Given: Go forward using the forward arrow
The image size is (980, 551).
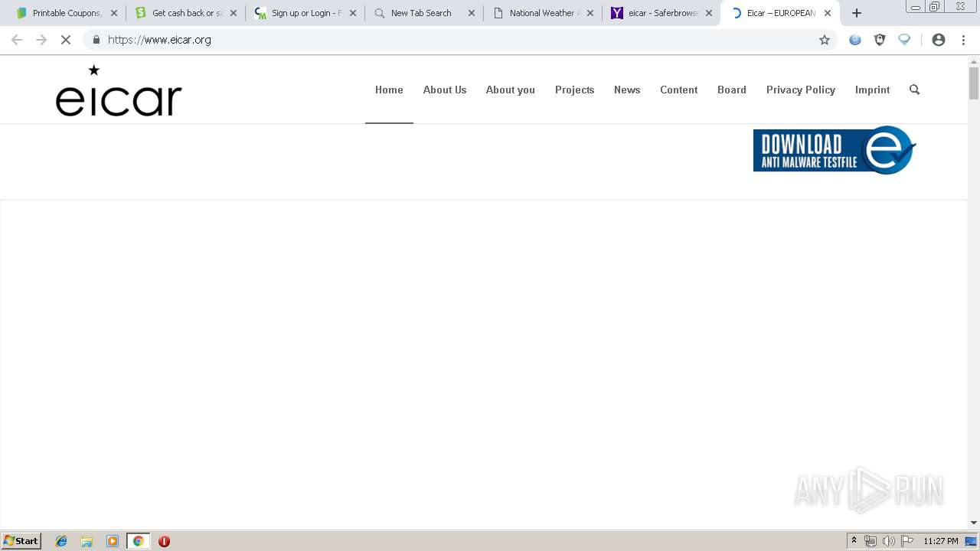Looking at the screenshot, I should (41, 40).
